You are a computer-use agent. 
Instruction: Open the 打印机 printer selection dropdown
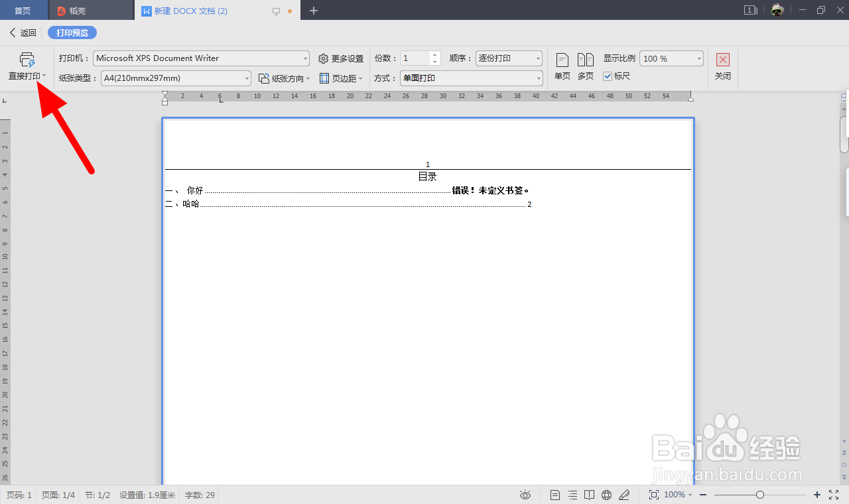[304, 58]
